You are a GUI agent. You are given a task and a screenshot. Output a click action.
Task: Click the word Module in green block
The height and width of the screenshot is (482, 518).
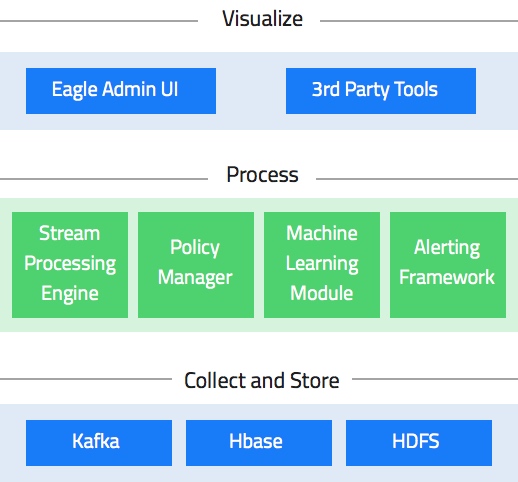322,293
